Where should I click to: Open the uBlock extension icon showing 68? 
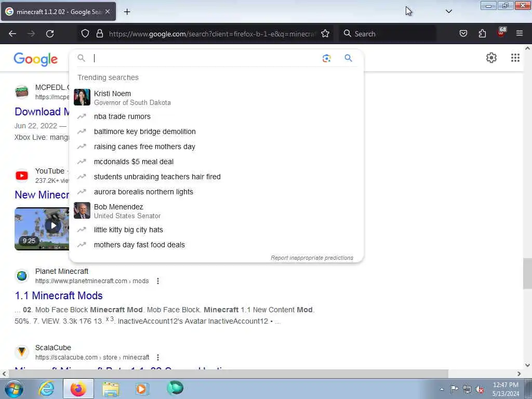[501, 33]
